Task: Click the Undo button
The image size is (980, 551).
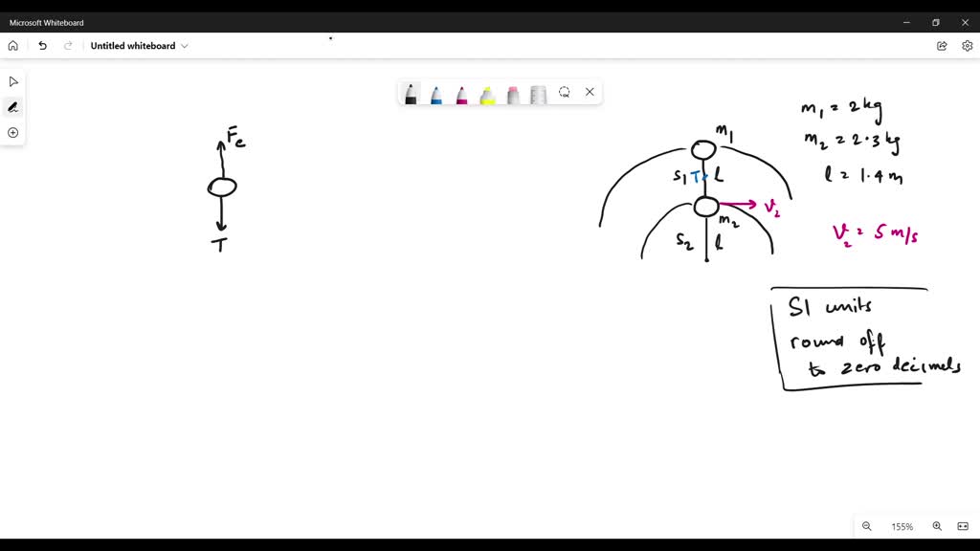Action: tap(42, 45)
